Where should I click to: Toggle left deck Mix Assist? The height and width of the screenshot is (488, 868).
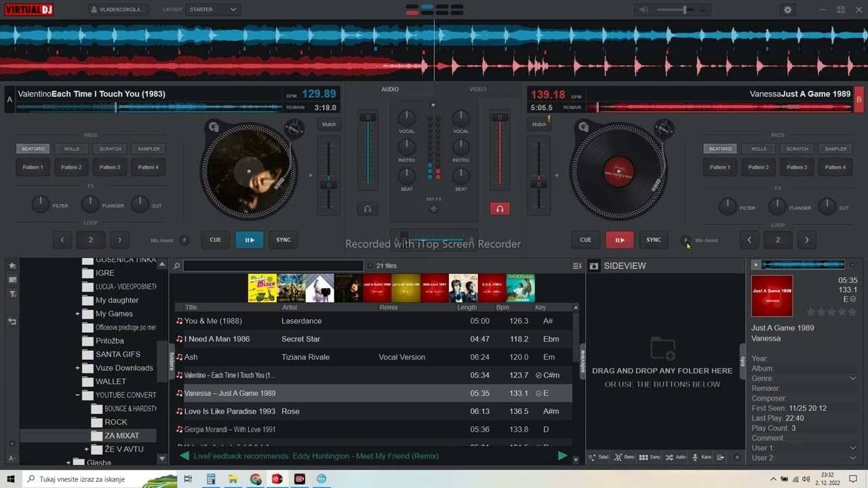184,240
